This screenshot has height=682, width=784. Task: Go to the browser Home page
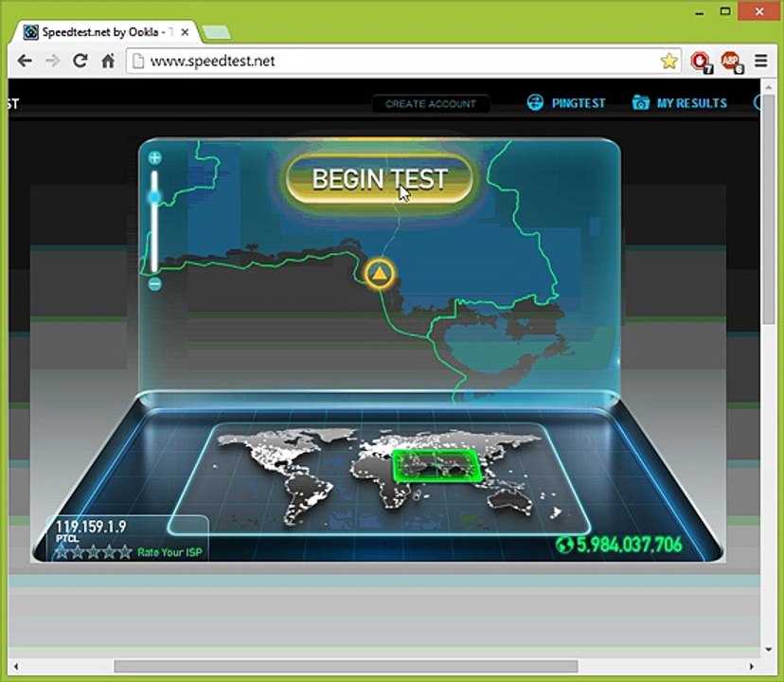click(x=108, y=61)
